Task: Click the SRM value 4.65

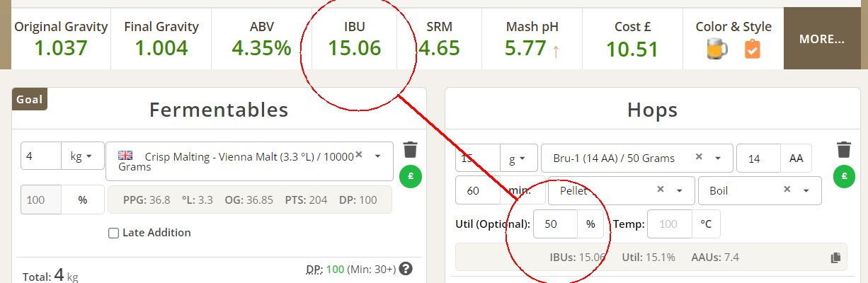Action: (439, 48)
